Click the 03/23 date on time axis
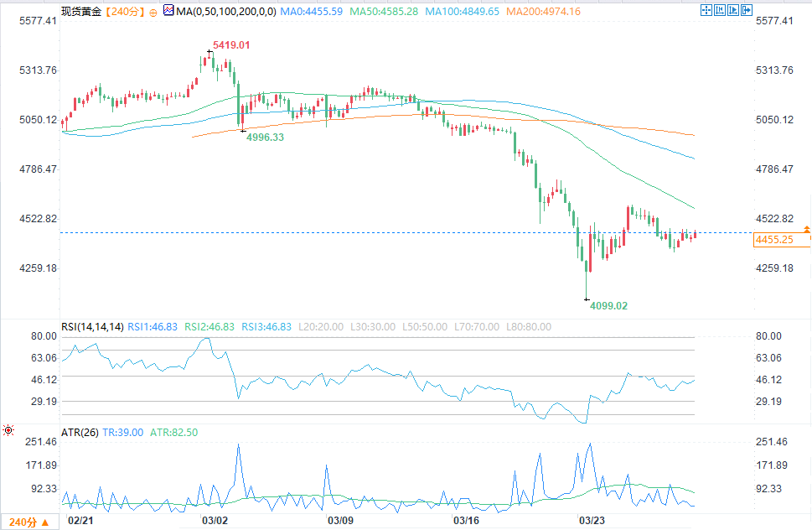The image size is (812, 530). 592,520
